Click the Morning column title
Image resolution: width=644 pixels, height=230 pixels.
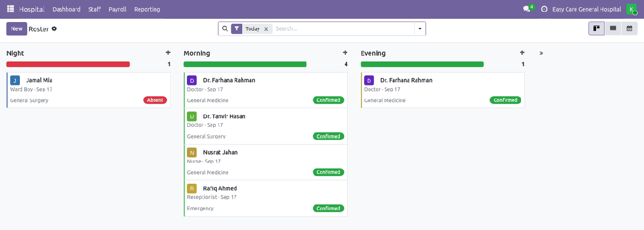coord(197,53)
